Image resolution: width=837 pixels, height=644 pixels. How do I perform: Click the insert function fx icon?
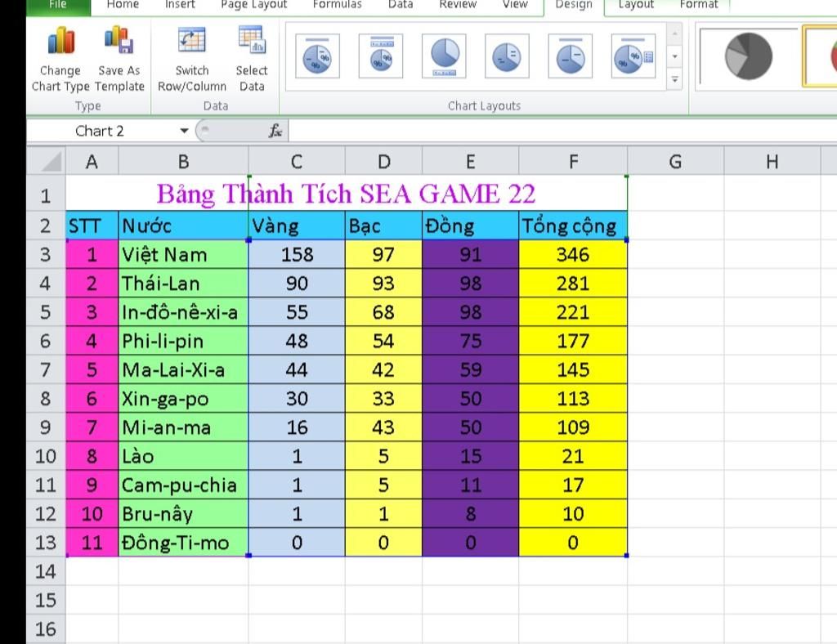(275, 131)
